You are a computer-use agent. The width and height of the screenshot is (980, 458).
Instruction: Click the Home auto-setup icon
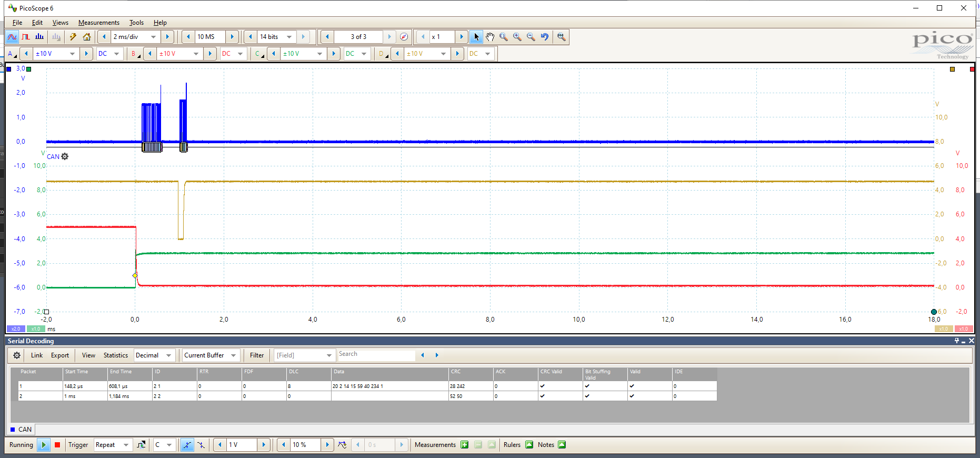click(87, 37)
